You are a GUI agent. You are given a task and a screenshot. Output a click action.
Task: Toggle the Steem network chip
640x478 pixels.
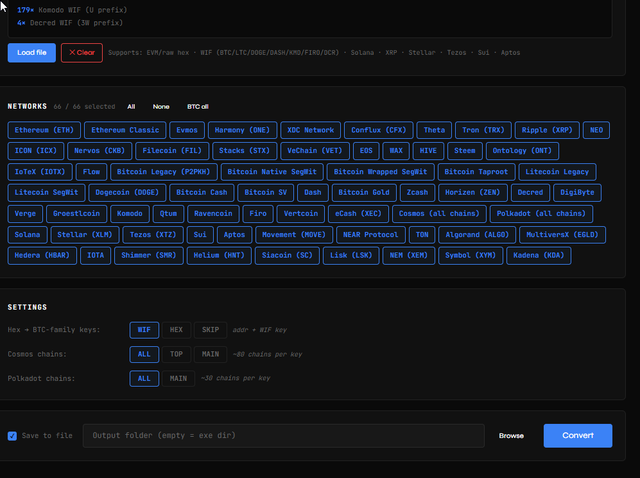(464, 151)
